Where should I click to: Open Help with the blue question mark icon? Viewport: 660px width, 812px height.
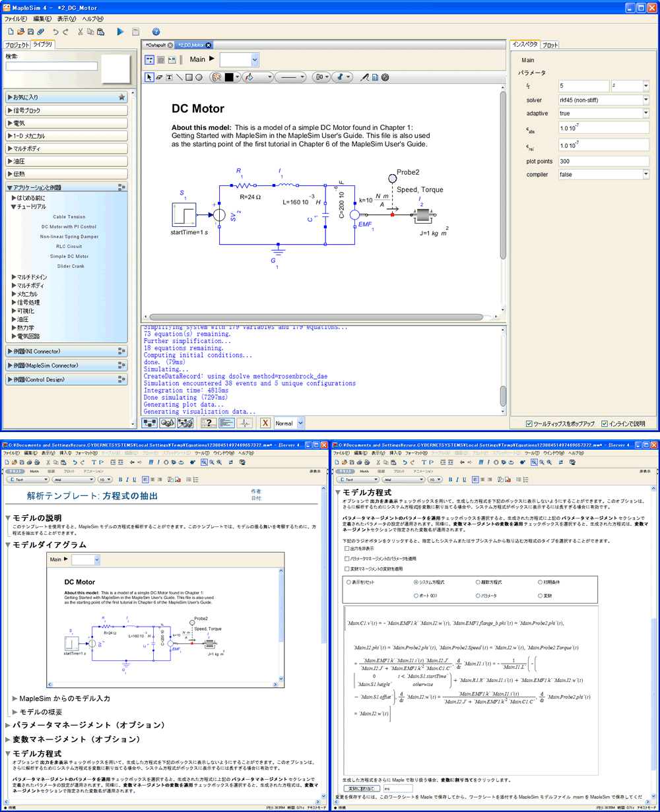click(x=156, y=31)
